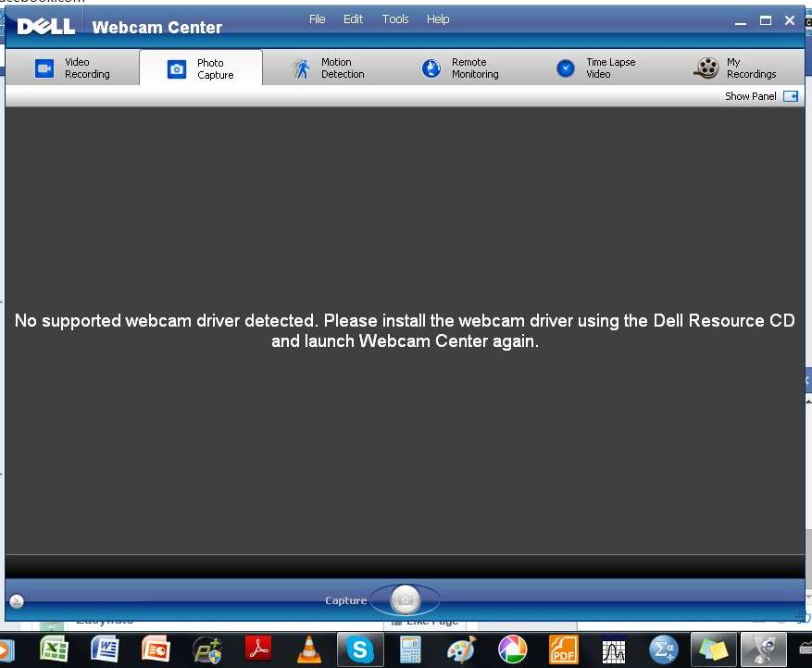Open the orange PDF app in taskbar
Image resolution: width=812 pixels, height=668 pixels.
click(x=564, y=649)
